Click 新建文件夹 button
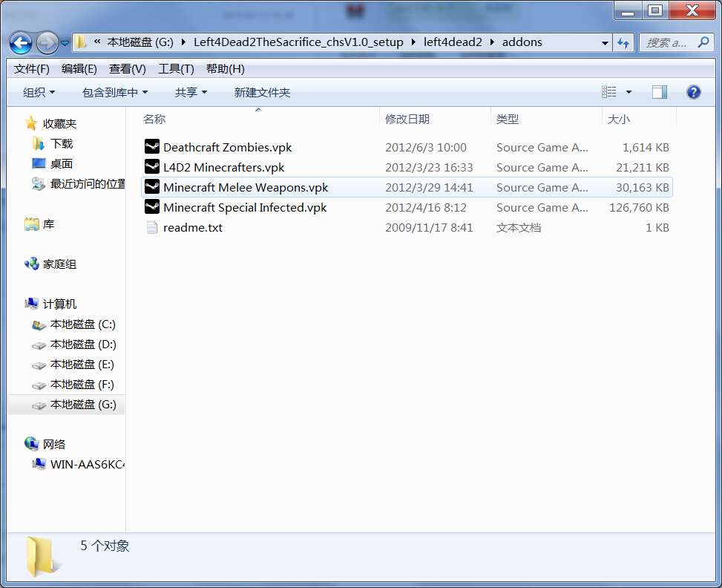Viewport: 722px width, 588px height. pyautogui.click(x=262, y=93)
